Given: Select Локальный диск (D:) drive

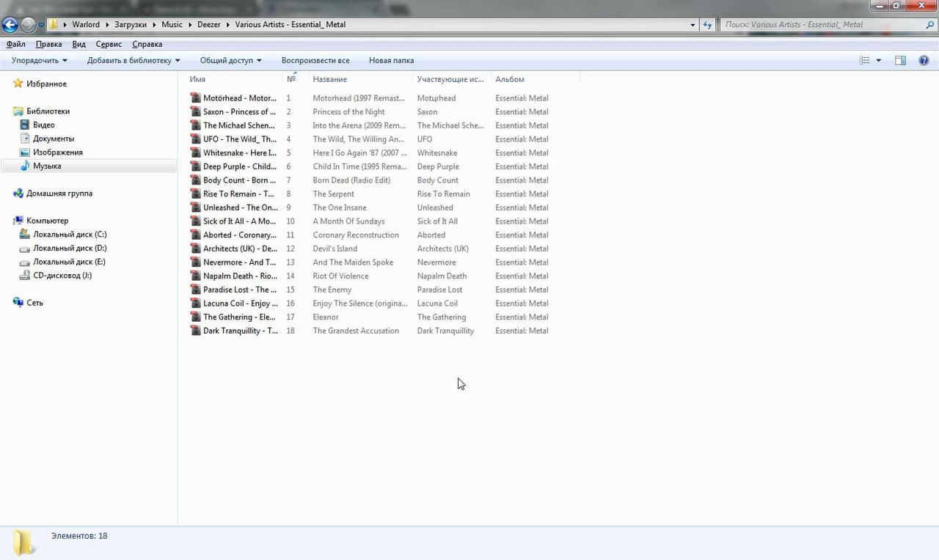Looking at the screenshot, I should click(63, 248).
